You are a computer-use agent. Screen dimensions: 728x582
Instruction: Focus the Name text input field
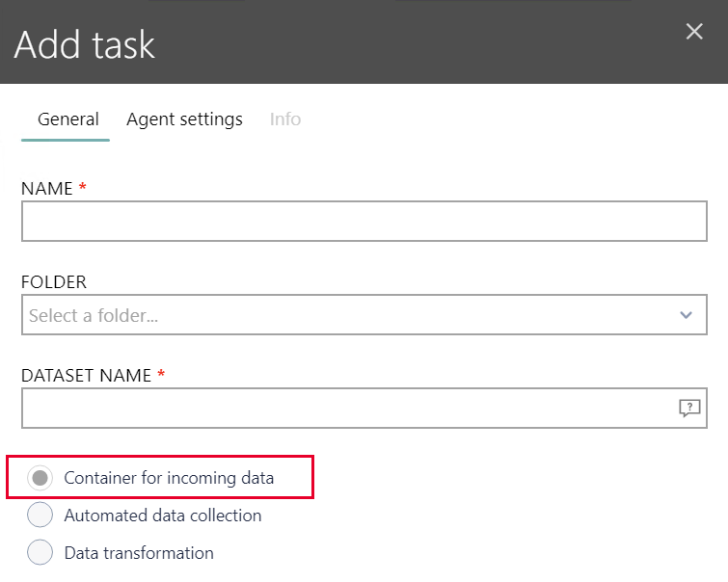(364, 221)
